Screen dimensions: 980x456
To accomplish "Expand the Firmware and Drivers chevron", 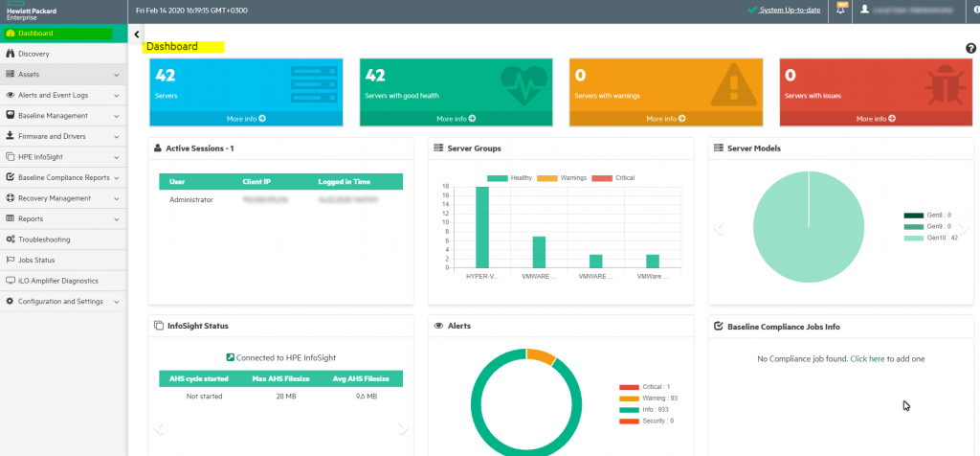I will click(x=117, y=136).
